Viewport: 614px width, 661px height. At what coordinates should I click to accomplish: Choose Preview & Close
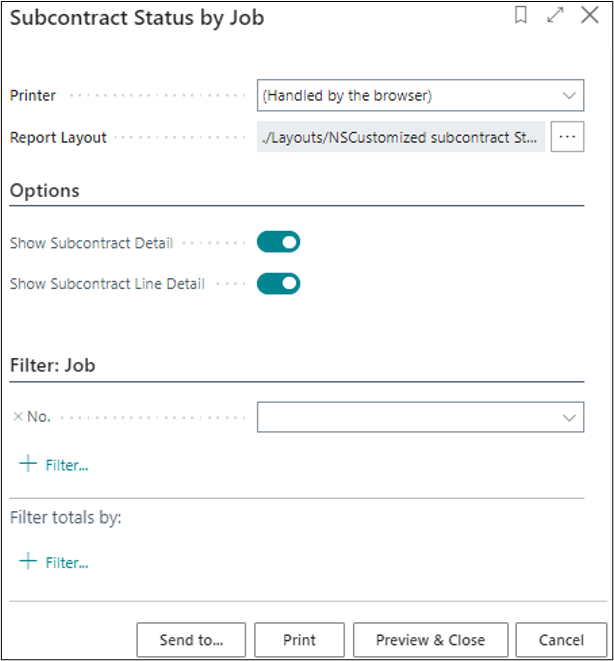[430, 640]
